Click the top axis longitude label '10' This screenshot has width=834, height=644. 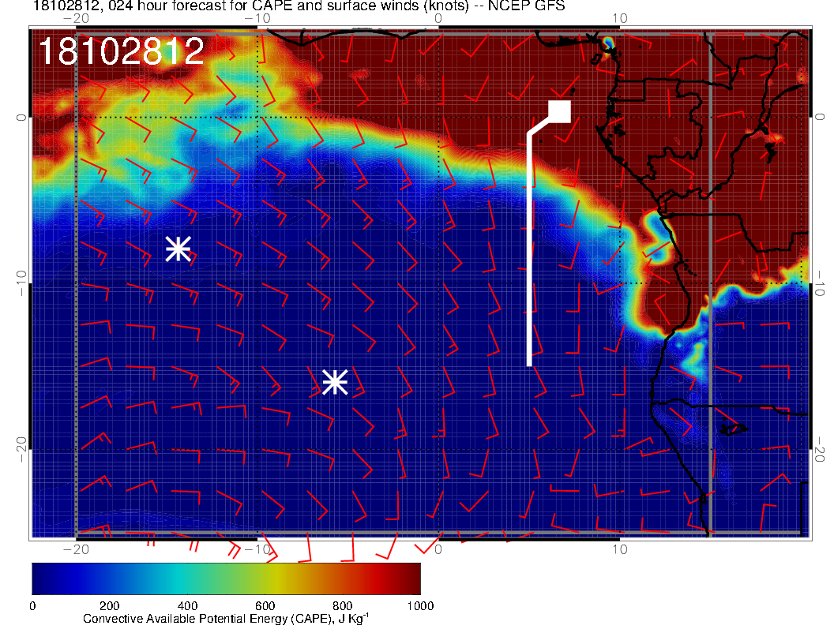[x=620, y=19]
